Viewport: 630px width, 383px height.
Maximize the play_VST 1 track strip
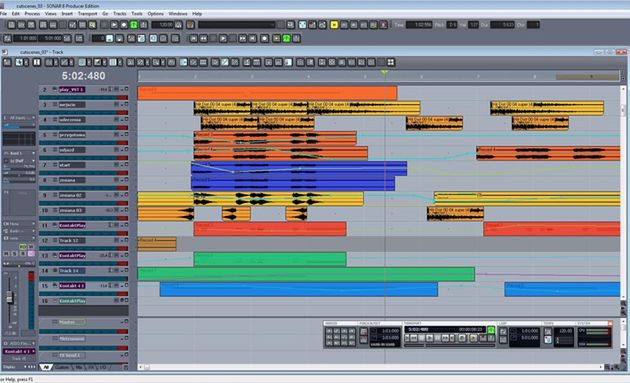(127, 89)
